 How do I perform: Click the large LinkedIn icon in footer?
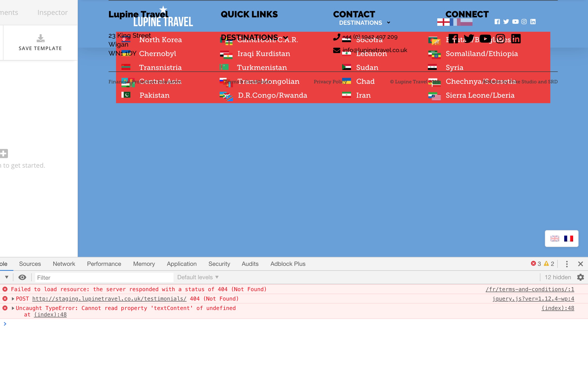coord(516,39)
